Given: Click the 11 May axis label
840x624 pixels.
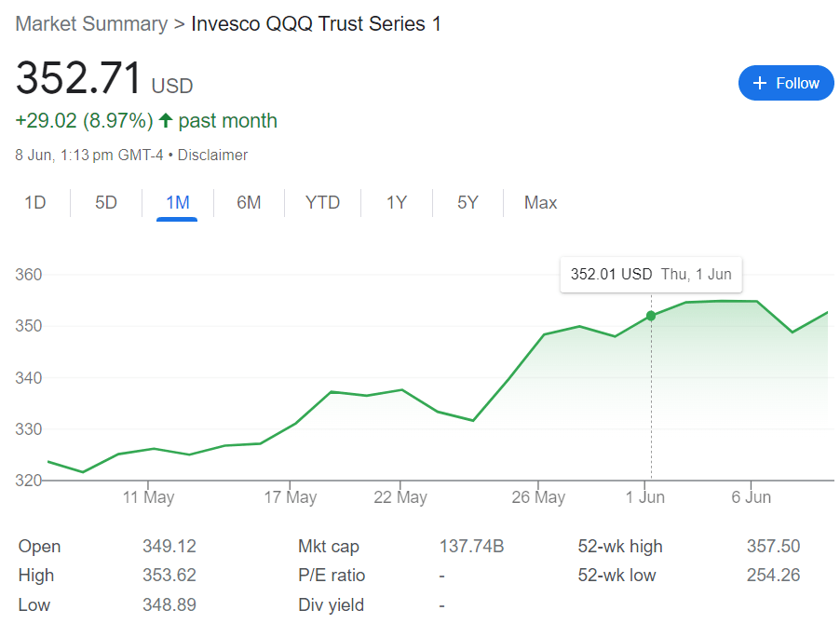Looking at the screenshot, I should coord(148,497).
